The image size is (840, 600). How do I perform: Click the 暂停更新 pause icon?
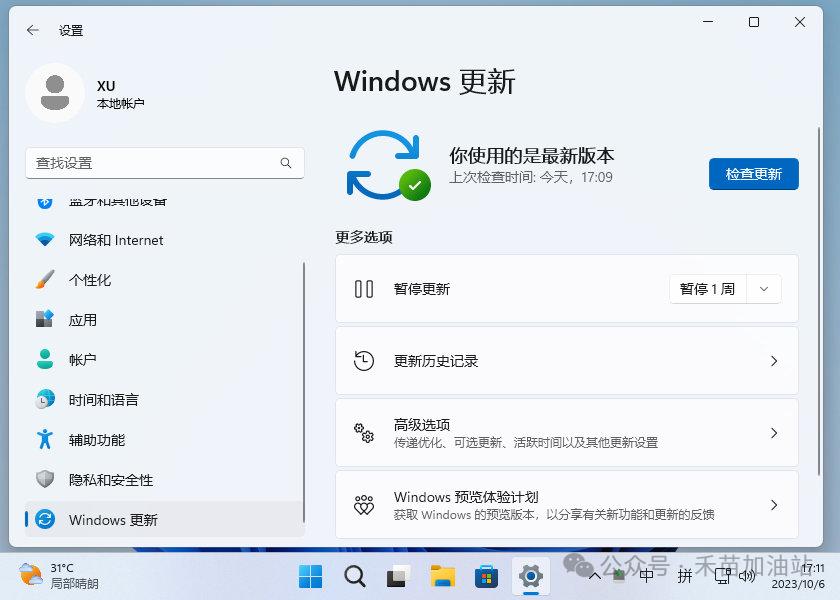pos(361,288)
